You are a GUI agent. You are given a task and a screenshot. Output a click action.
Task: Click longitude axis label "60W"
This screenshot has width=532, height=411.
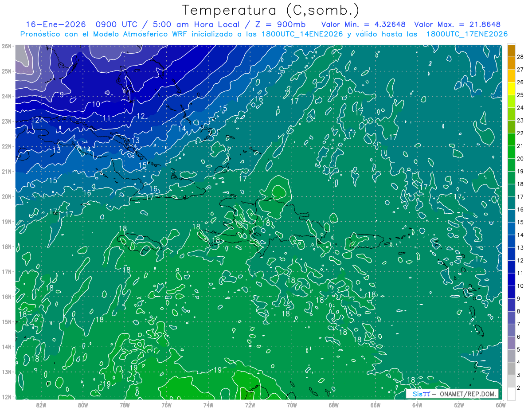pyautogui.click(x=501, y=405)
